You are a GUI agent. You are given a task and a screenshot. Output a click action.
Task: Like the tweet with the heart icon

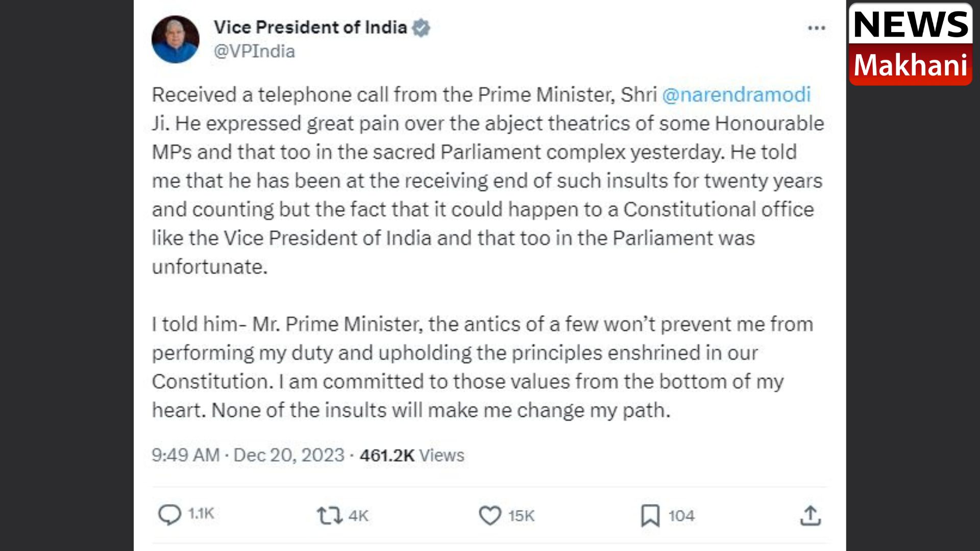(x=490, y=515)
